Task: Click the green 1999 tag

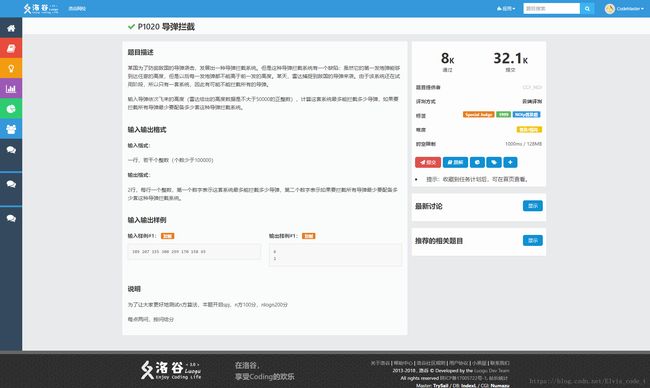Action: point(503,114)
